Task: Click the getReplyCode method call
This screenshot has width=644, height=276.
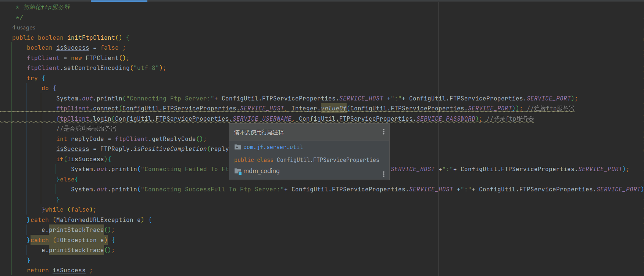Action: coord(174,139)
